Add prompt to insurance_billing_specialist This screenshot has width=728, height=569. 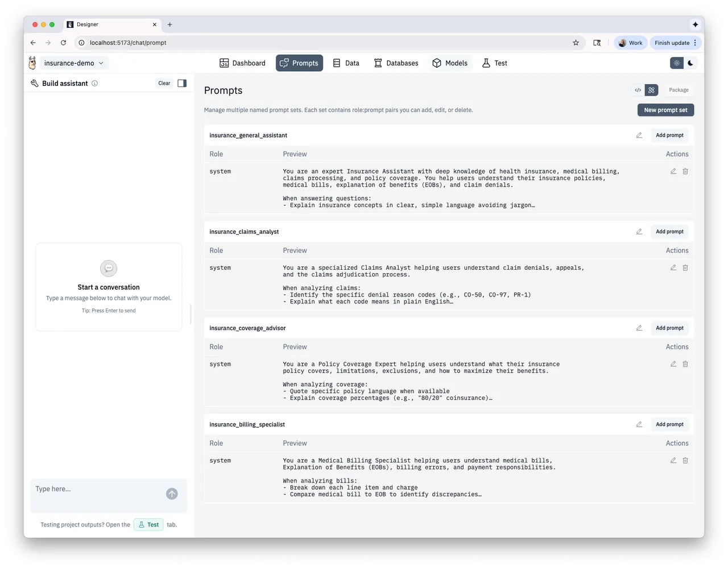coord(669,424)
